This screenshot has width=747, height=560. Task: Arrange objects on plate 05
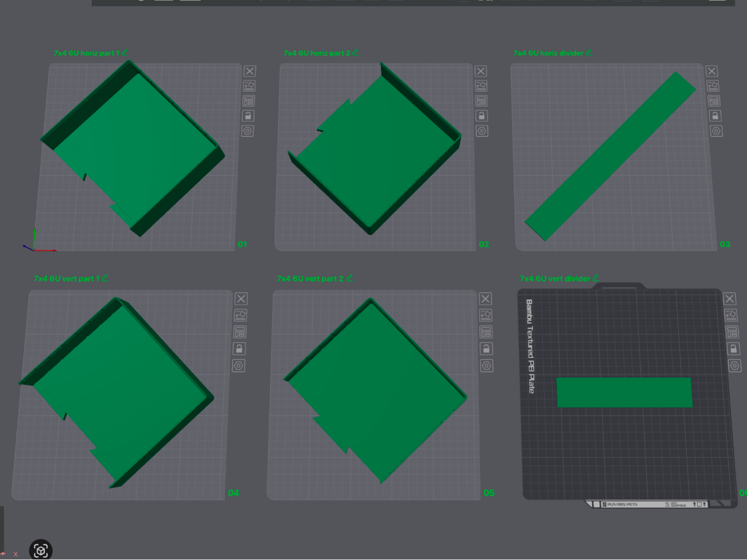coord(486,332)
